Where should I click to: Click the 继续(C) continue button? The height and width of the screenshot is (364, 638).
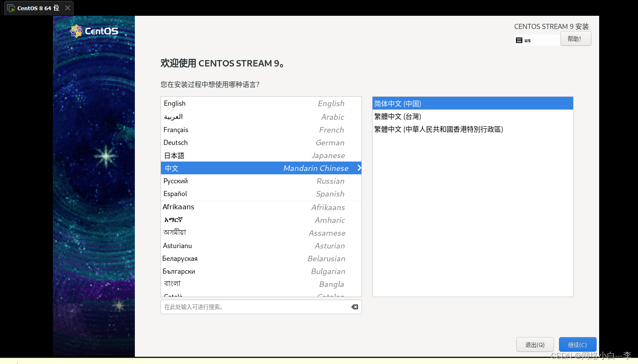pos(577,344)
